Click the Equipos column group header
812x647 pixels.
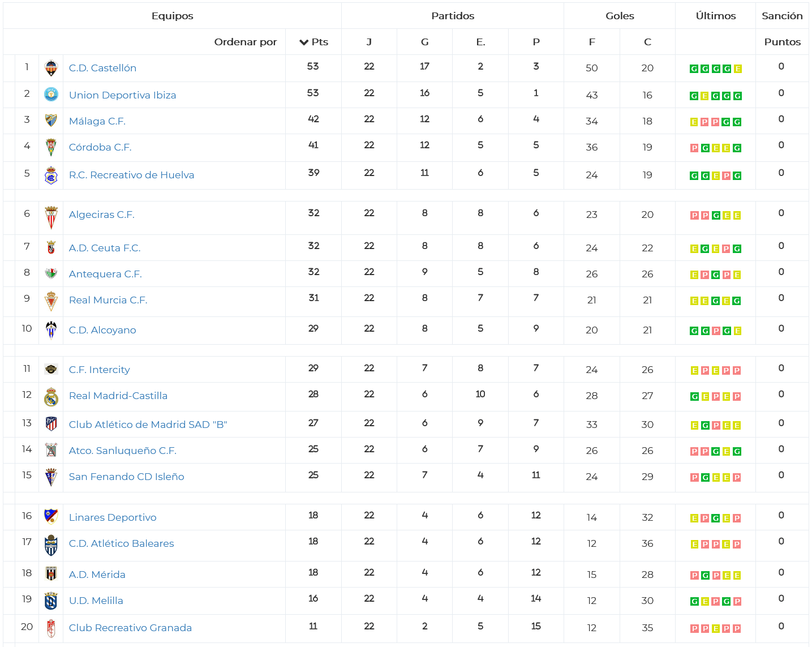(172, 16)
